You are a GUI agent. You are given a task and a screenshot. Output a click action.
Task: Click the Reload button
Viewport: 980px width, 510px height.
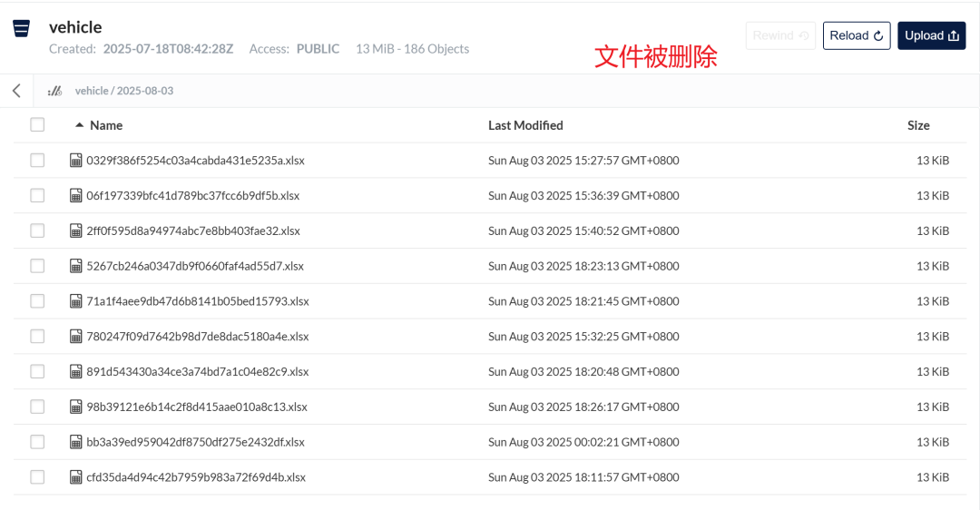[x=857, y=35]
